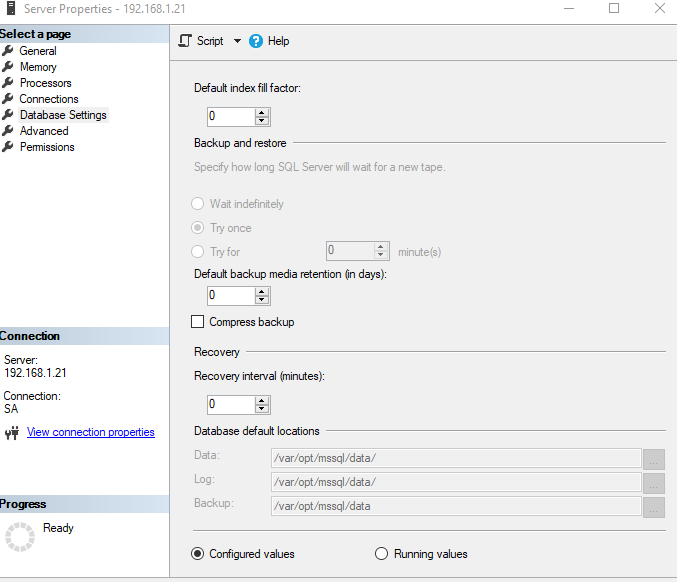This screenshot has height=582, width=677.
Task: Click the Script scroll icon in toolbar
Action: pyautogui.click(x=185, y=41)
